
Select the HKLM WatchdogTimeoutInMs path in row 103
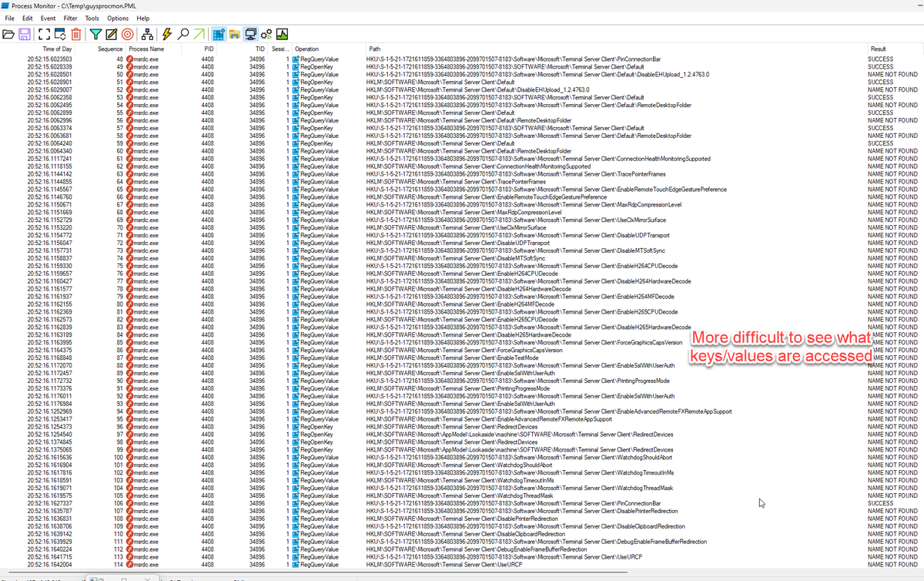(460, 481)
